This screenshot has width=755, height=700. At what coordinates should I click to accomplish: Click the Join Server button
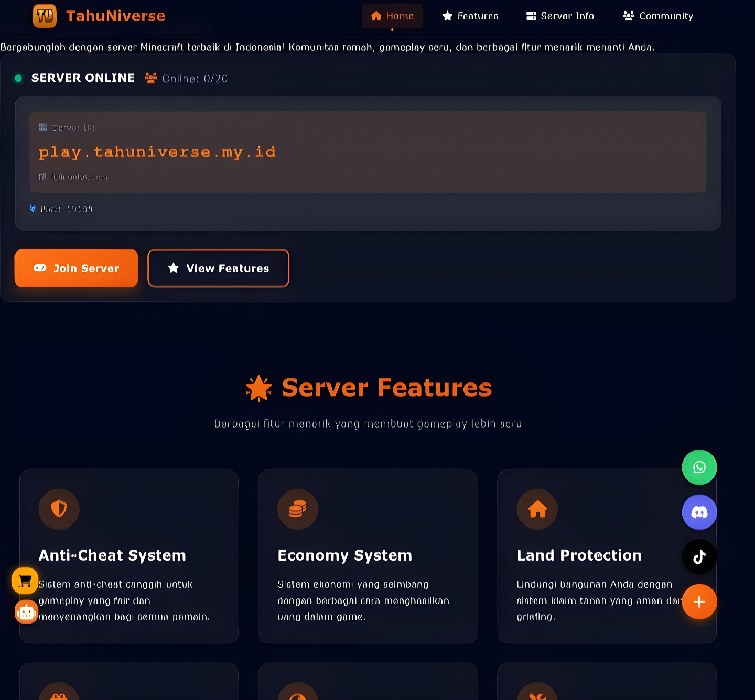76,268
